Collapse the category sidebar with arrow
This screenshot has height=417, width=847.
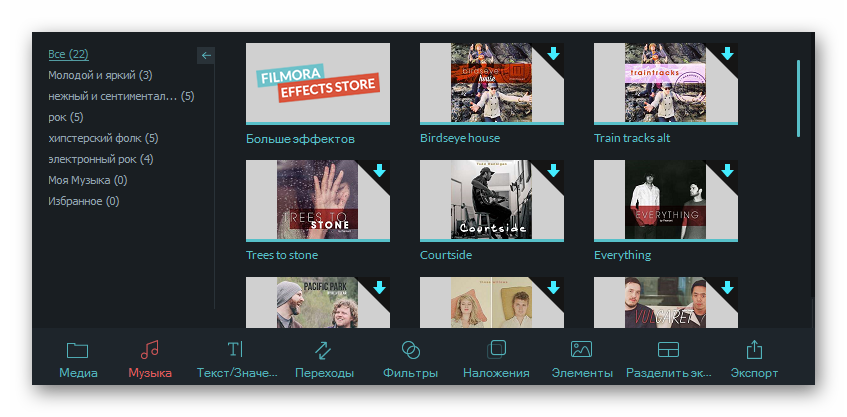[x=206, y=56]
